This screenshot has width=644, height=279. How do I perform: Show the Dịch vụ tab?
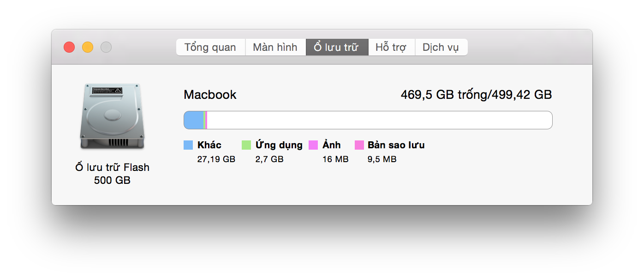441,47
